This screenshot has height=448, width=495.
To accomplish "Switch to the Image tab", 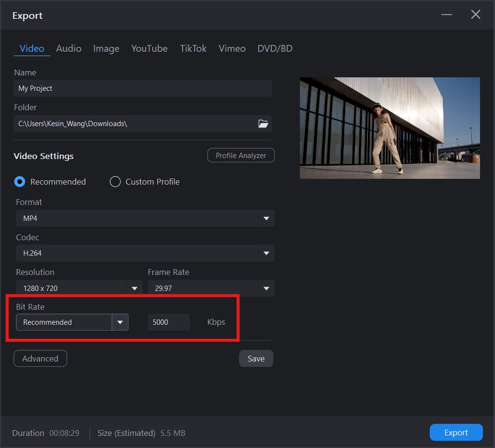I will [106, 48].
